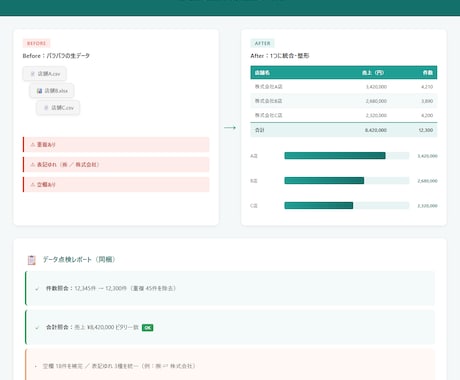Click the 店舗B.xlsx file chip
Image resolution: width=460 pixels, height=380 pixels.
point(52,91)
